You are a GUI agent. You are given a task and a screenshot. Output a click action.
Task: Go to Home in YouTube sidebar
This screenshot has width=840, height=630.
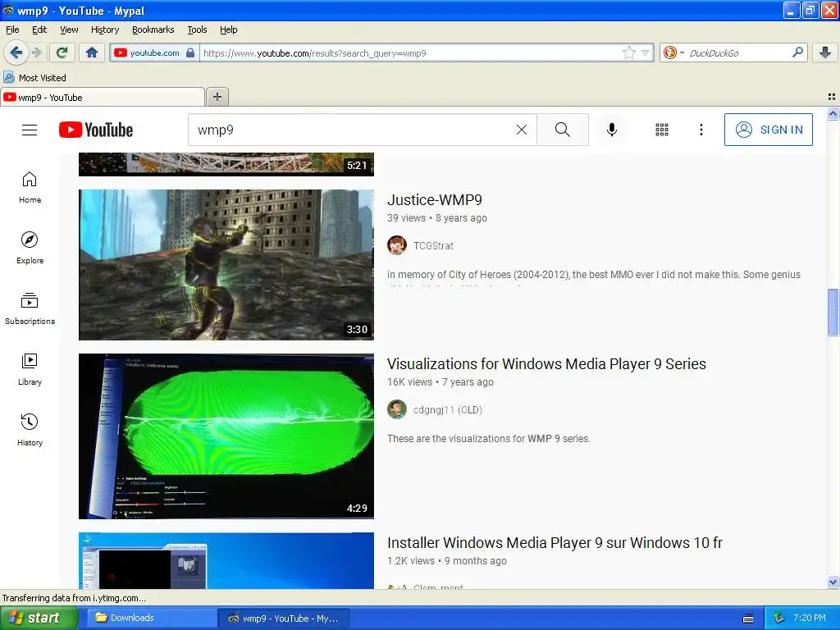click(30, 188)
